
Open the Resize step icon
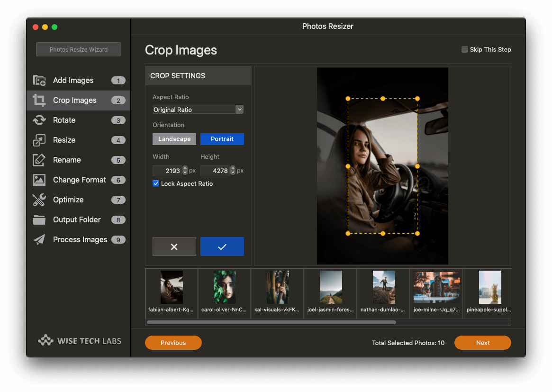(39, 140)
